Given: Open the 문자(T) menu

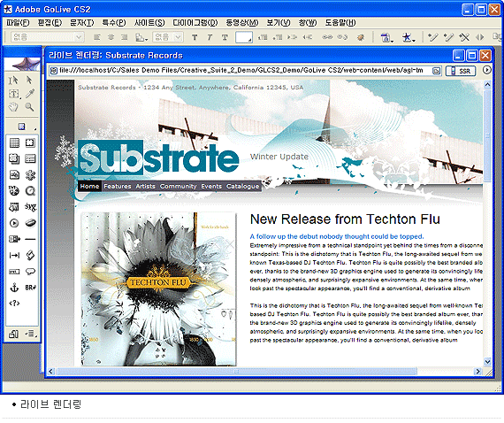Looking at the screenshot, I should tap(82, 22).
